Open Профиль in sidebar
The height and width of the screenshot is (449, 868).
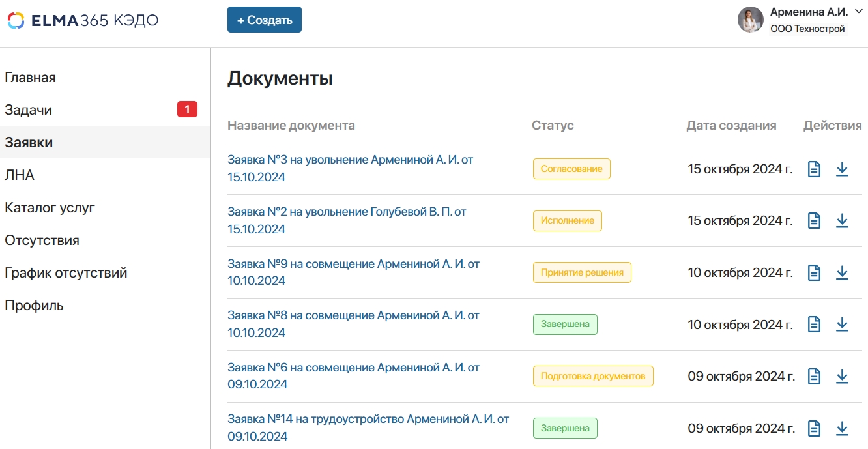pos(105,306)
